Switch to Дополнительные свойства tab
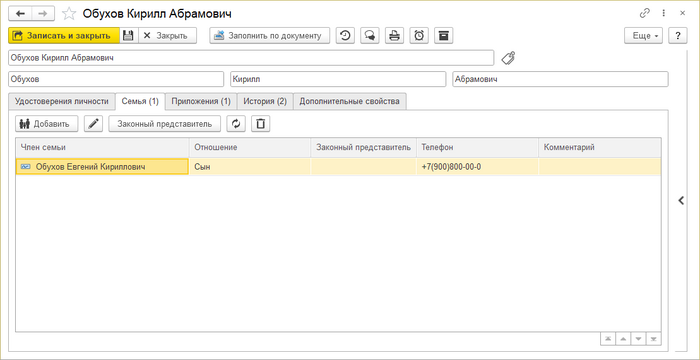This screenshot has width=700, height=360. (350, 101)
